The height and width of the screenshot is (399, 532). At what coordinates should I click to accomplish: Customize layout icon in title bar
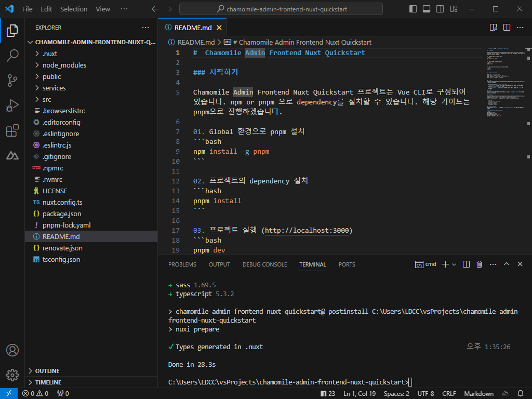(x=454, y=9)
